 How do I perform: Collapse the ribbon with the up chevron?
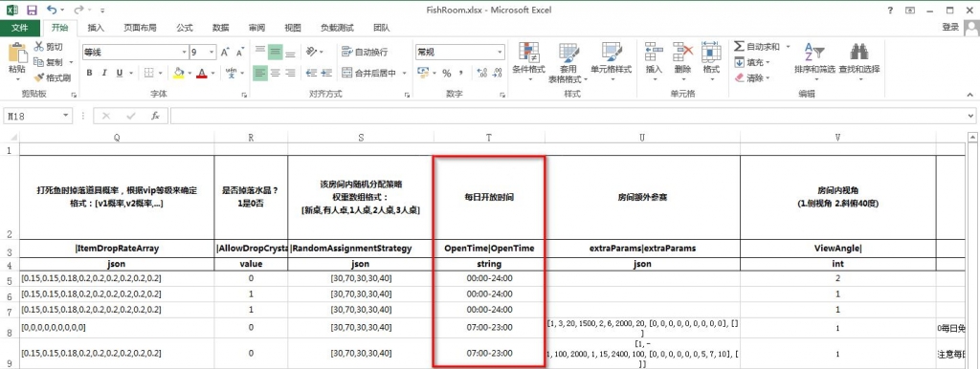click(970, 95)
